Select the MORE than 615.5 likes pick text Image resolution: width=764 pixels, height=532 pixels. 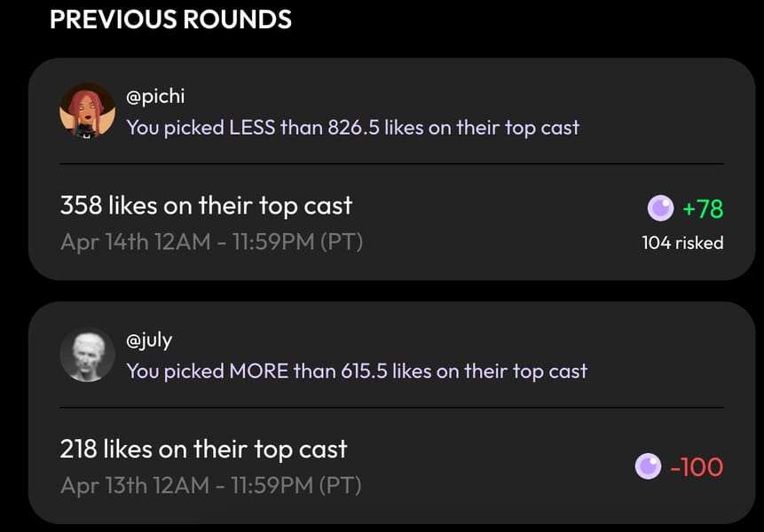(356, 372)
